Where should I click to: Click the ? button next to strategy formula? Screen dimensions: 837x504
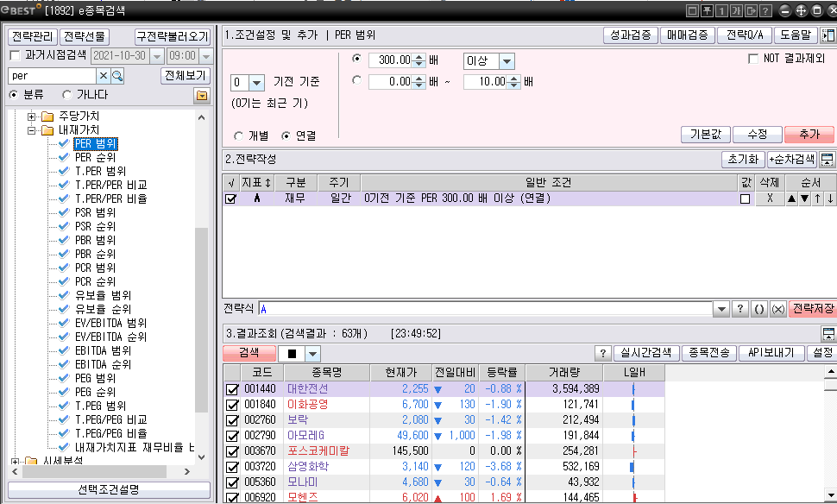(739, 309)
